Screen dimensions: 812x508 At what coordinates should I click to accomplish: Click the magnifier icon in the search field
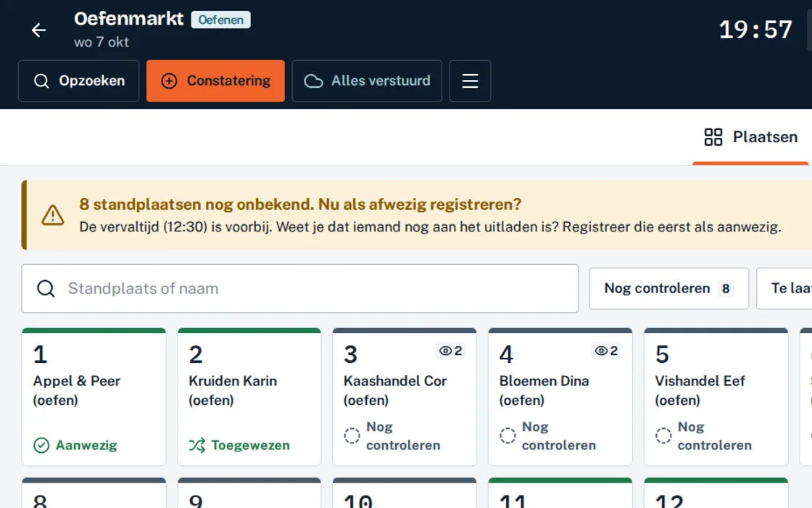pos(46,289)
